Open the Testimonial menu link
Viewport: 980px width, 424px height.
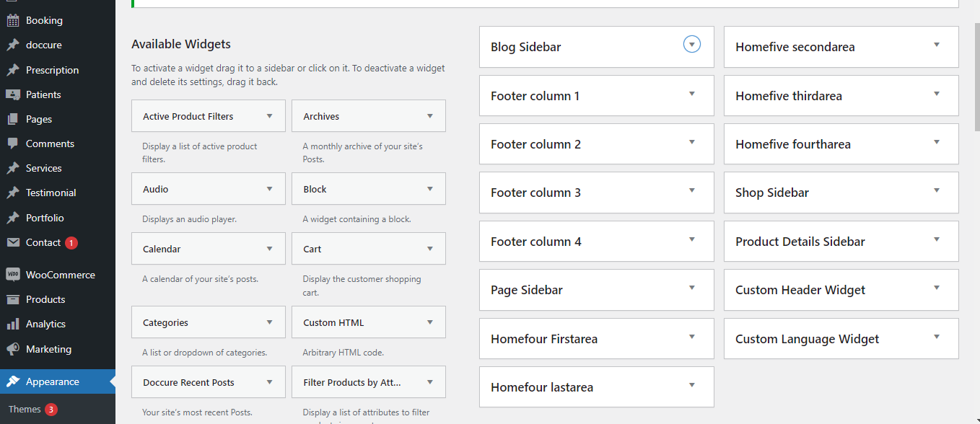[x=51, y=193]
